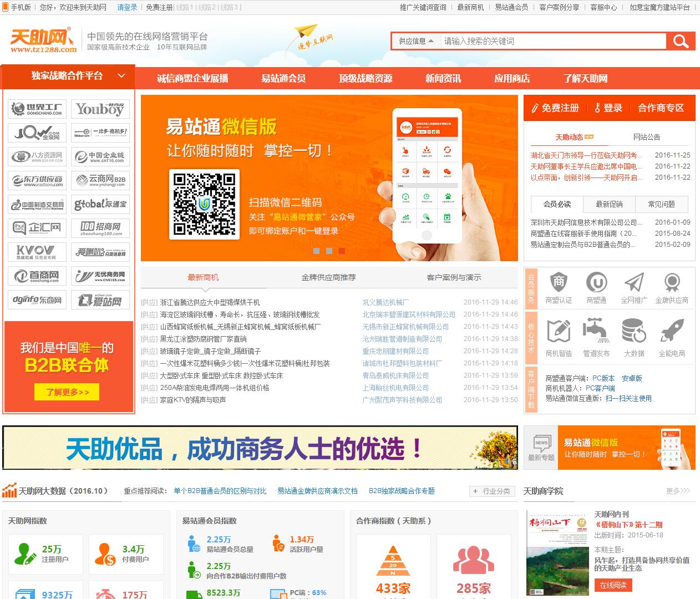Select the first gray carousel dot
This screenshot has height=599, width=700.
click(x=316, y=251)
